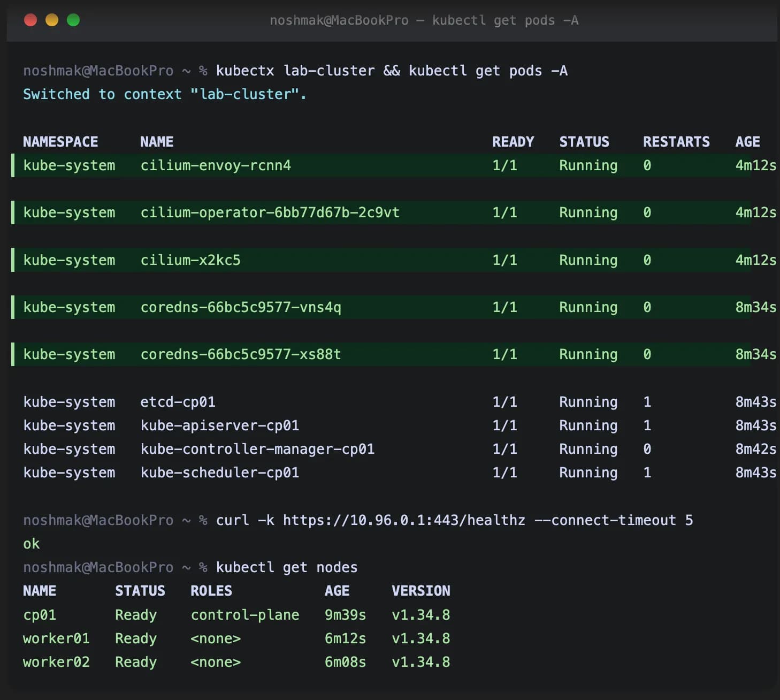Select pod name coredns-66bc5c9577-vns4q
Image resolution: width=780 pixels, height=700 pixels.
pyautogui.click(x=241, y=307)
